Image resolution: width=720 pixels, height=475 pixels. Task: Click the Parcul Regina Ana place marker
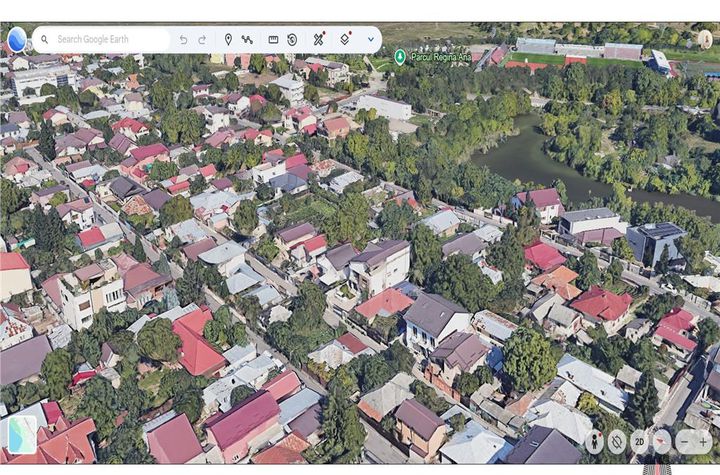point(400,57)
